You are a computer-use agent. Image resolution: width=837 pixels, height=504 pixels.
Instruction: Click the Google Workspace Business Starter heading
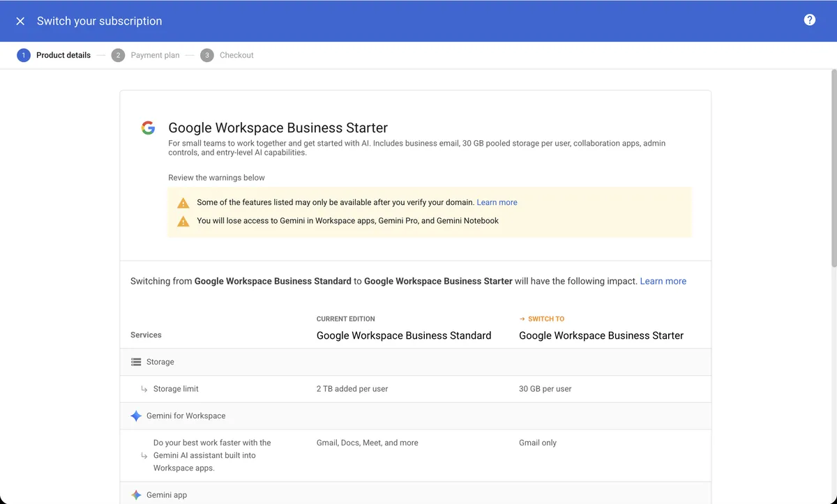278,128
